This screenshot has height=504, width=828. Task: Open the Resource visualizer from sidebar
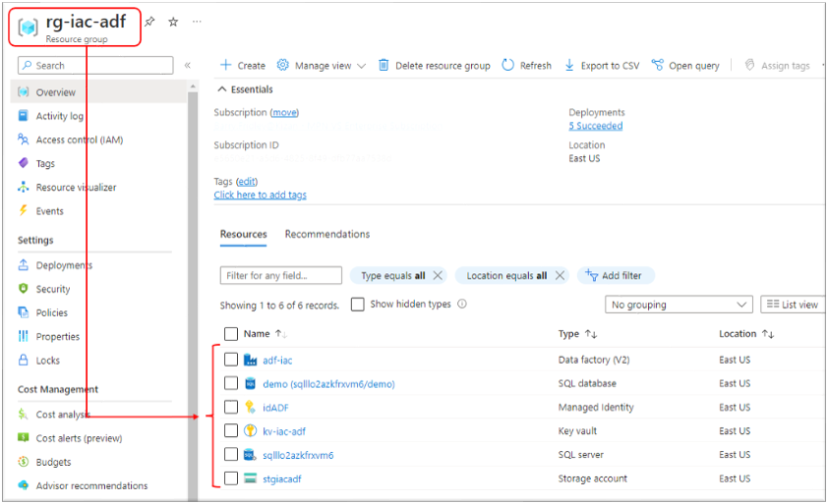[76, 188]
